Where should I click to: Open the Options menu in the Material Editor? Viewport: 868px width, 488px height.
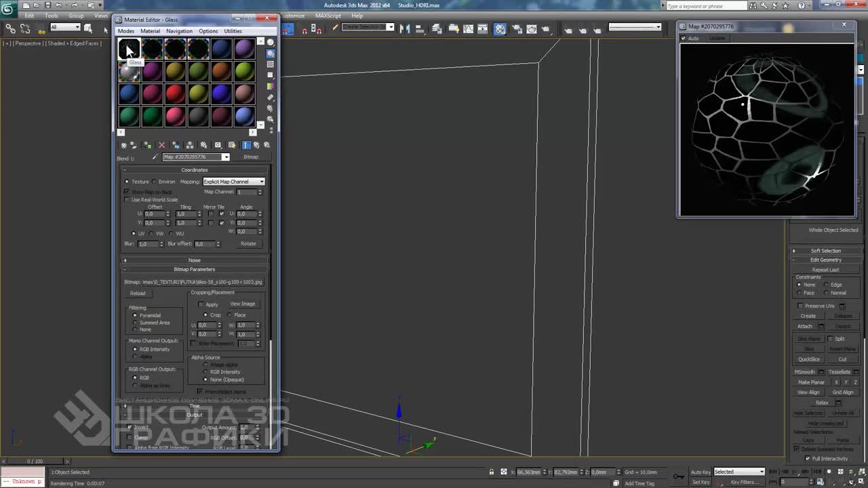click(x=208, y=31)
